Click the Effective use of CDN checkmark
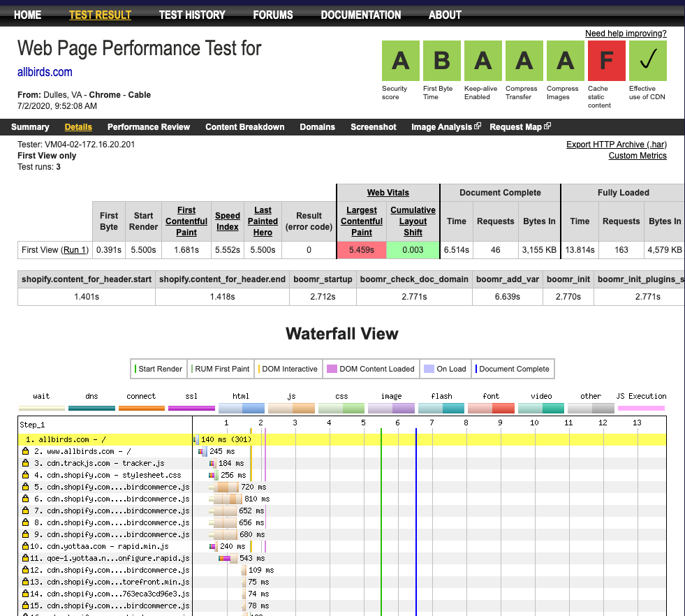Viewport: 685px width, 616px height. pyautogui.click(x=648, y=61)
